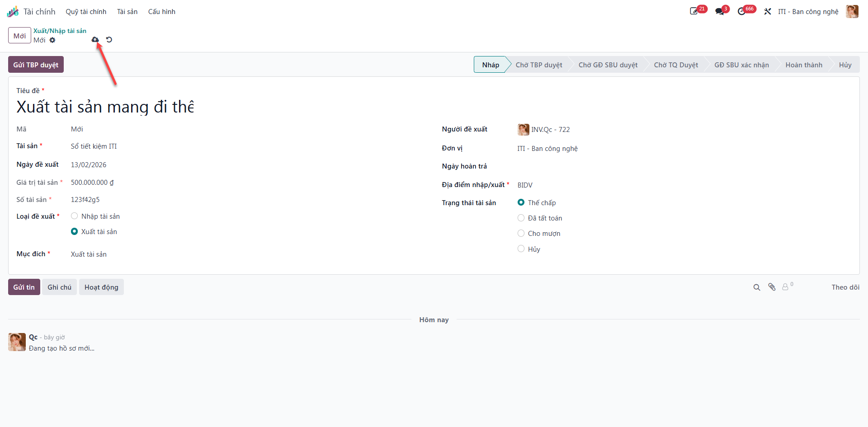Image resolution: width=868 pixels, height=427 pixels.
Task: Open user avatar menu in top bar
Action: coord(852,11)
